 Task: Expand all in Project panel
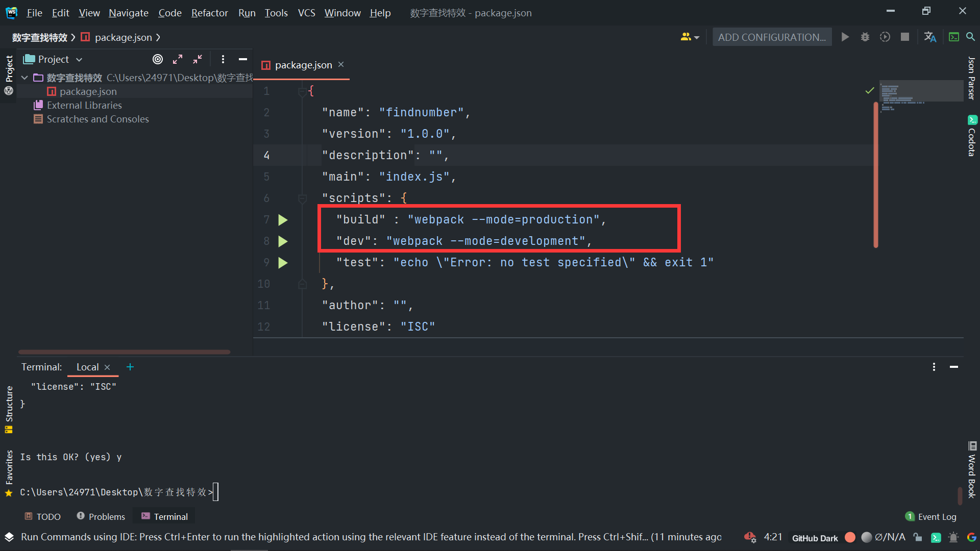(x=178, y=59)
